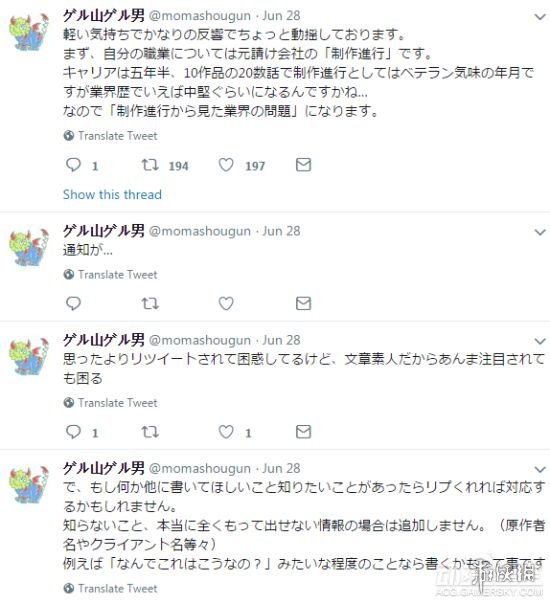This screenshot has width=550, height=603.
Task: Like the tweet beginning 思ったよりリツイート
Action: [x=226, y=431]
